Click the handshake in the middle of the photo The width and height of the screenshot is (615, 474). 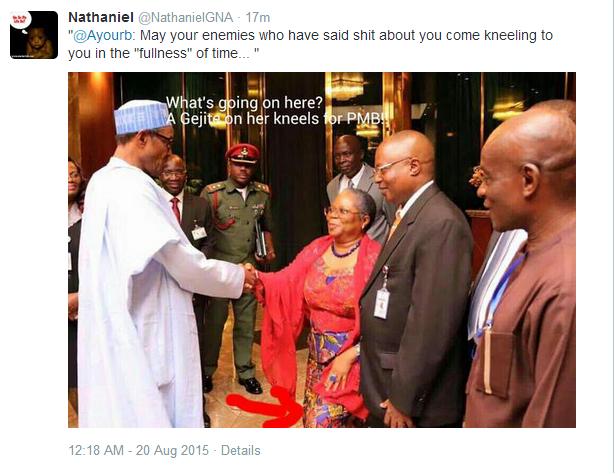(251, 277)
